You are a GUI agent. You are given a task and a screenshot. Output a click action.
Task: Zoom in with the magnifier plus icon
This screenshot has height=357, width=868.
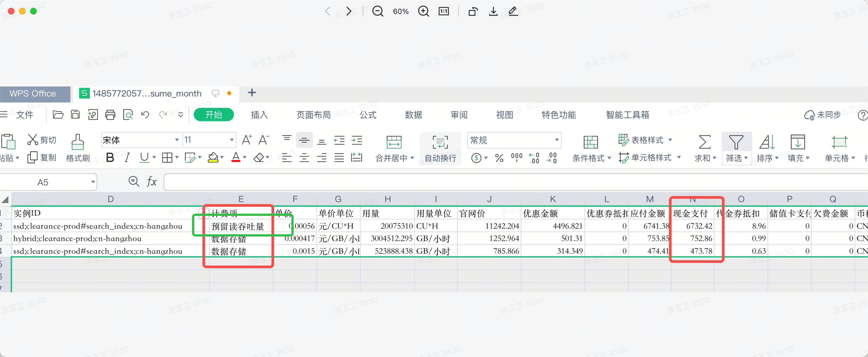click(x=423, y=11)
